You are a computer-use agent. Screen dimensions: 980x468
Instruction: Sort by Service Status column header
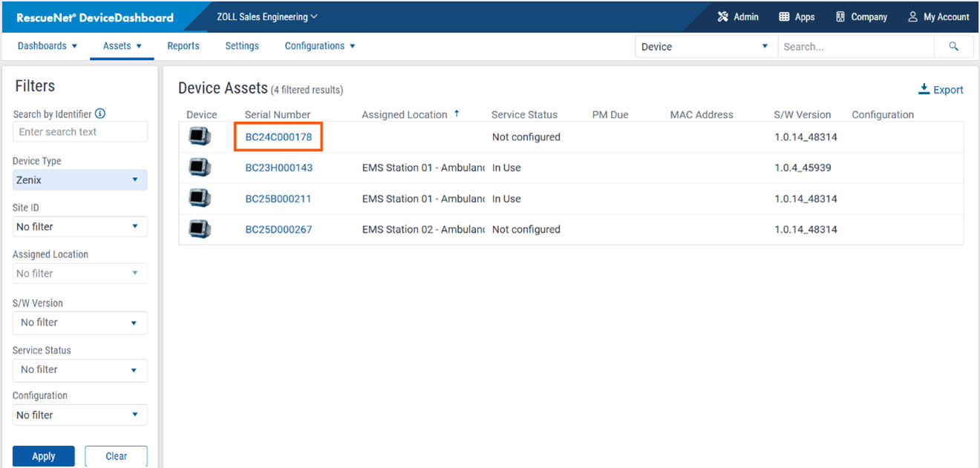[524, 114]
